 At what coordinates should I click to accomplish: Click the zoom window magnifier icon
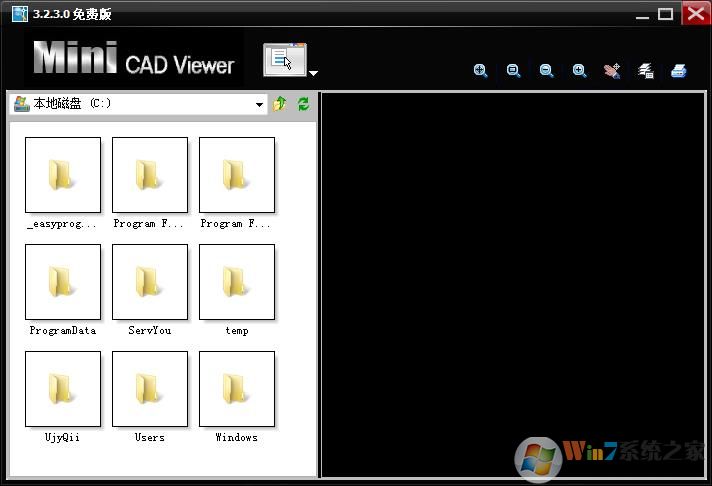pyautogui.click(x=514, y=71)
